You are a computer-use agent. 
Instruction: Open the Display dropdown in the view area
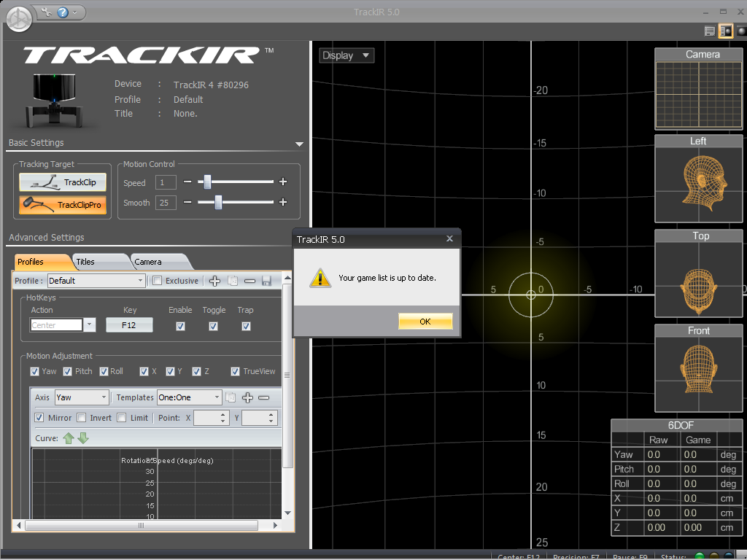[x=347, y=55]
